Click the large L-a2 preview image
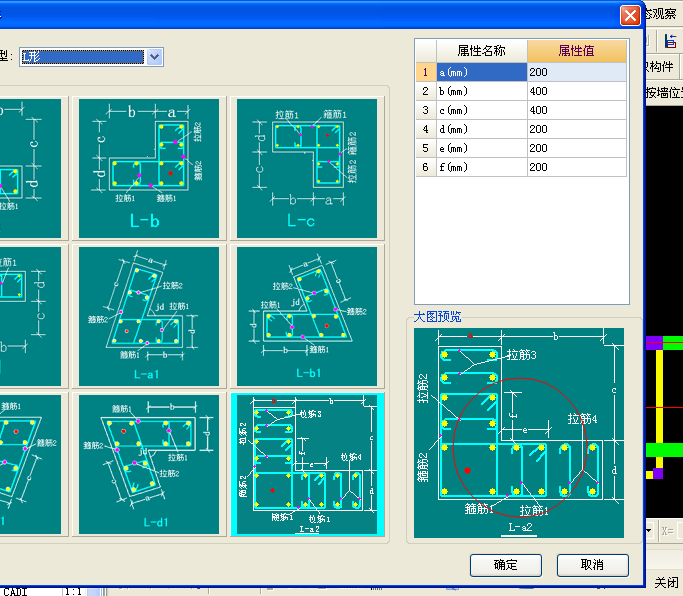This screenshot has width=683, height=596. tap(518, 432)
